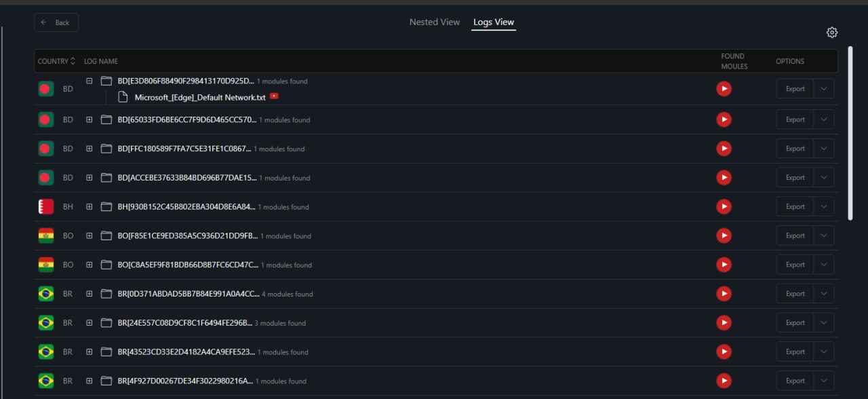Click YouTube module icon for BD[FFC18058 log
The height and width of the screenshot is (399, 868).
pos(724,149)
